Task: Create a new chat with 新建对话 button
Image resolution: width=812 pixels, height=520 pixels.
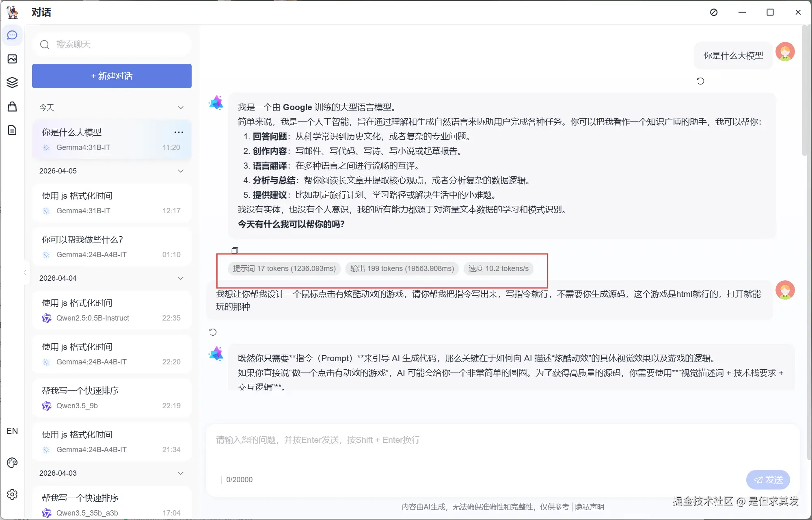Action: point(112,76)
